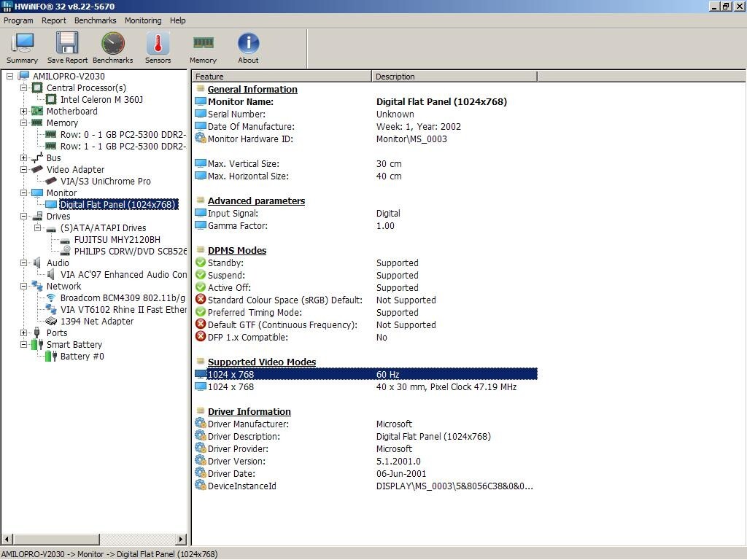Screen dimensions: 747x560
Task: Click the Input Signal row
Action: point(366,214)
